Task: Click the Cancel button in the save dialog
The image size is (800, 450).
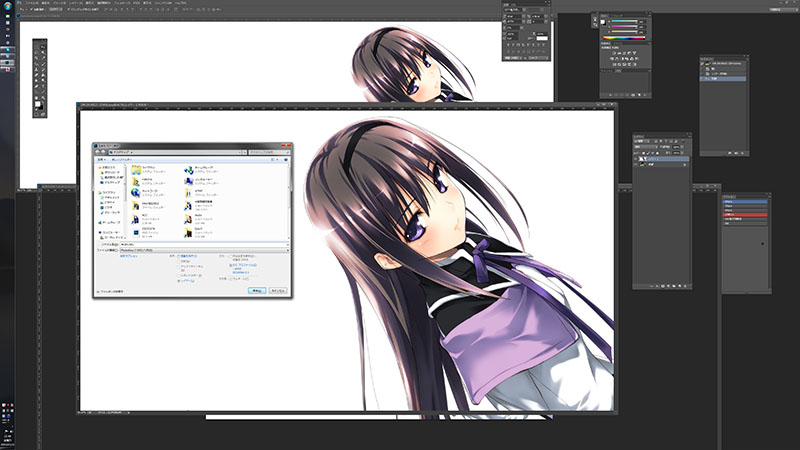Action: 278,290
